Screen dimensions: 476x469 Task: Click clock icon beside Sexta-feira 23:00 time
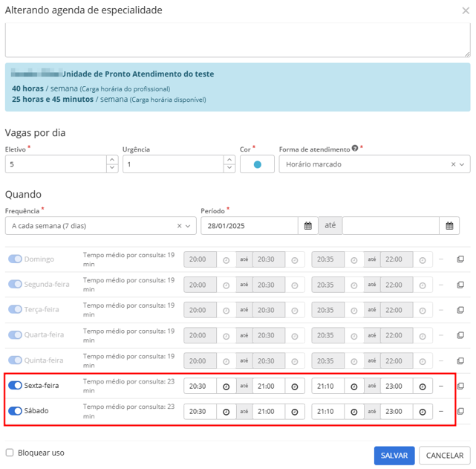click(x=423, y=386)
